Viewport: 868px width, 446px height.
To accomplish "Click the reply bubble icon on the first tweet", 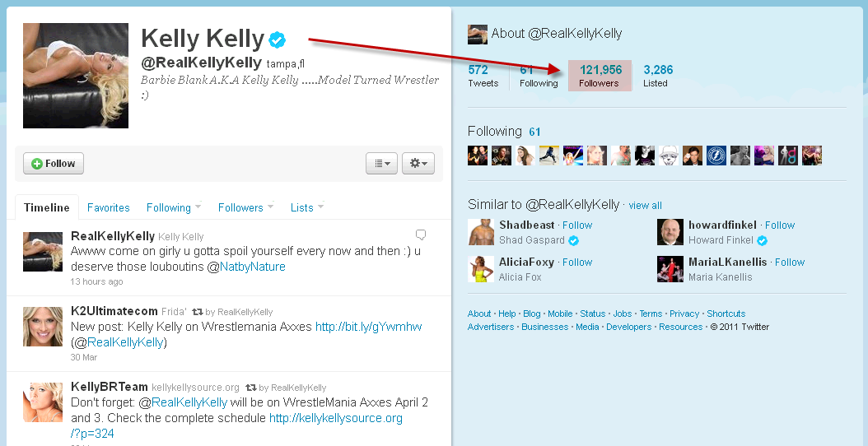I will [x=421, y=235].
